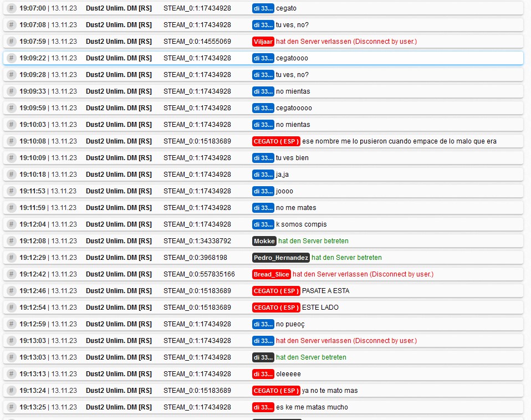Click the # icon on the 19:13:24 row
Image resolution: width=531 pixels, height=420 pixels.
click(x=11, y=391)
